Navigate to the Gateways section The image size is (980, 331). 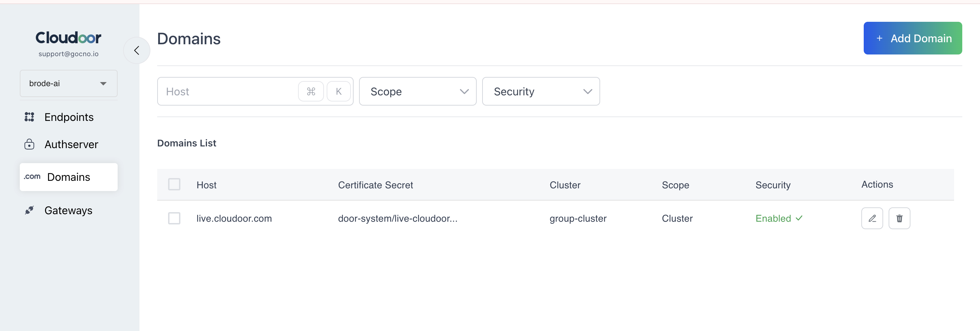point(69,210)
